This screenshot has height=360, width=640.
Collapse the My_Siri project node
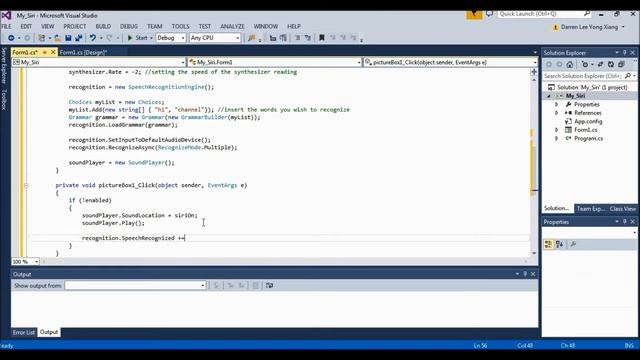tap(549, 96)
